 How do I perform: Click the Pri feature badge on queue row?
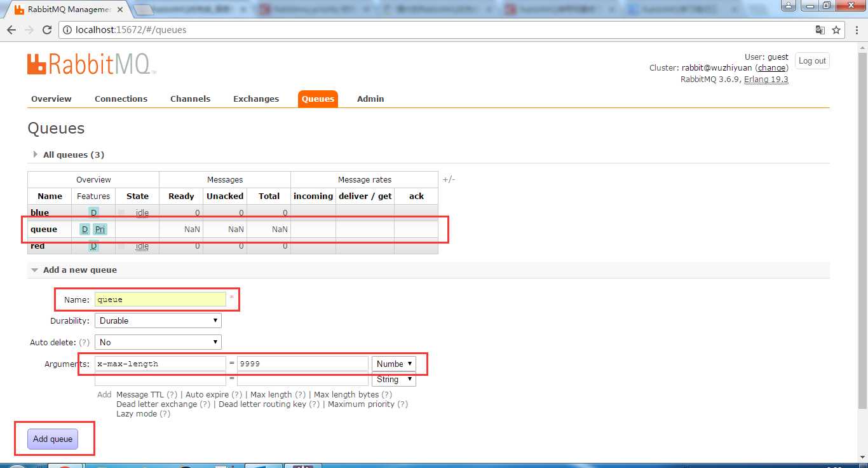click(x=100, y=229)
